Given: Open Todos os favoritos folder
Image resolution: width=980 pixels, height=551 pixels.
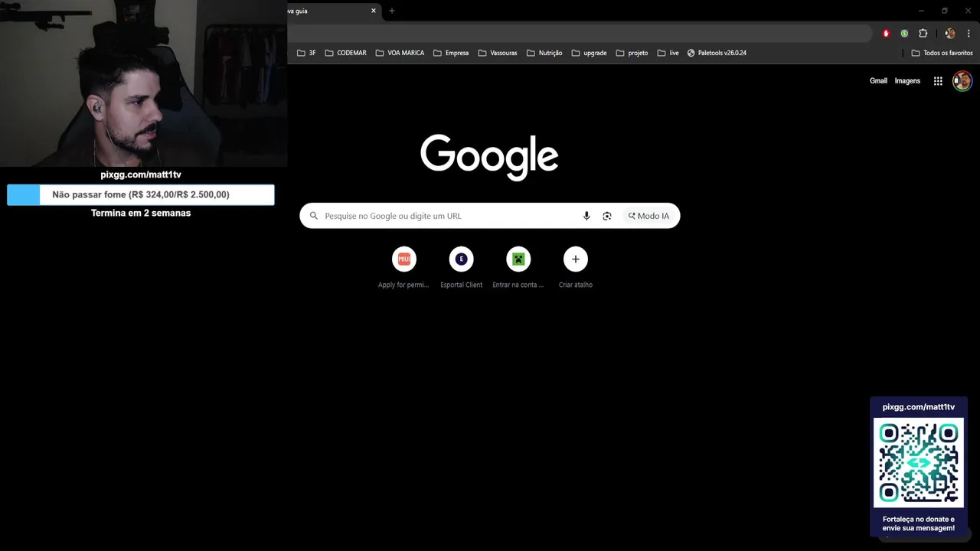Looking at the screenshot, I should point(942,53).
